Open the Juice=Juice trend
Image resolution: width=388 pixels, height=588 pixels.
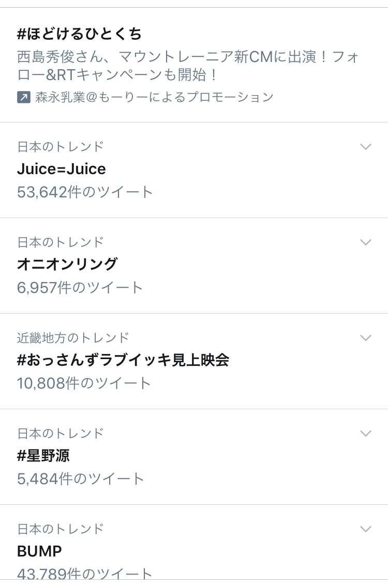(x=62, y=169)
